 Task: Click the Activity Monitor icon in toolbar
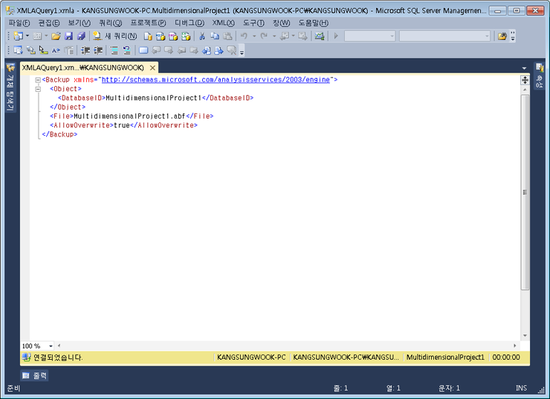pyautogui.click(x=319, y=36)
